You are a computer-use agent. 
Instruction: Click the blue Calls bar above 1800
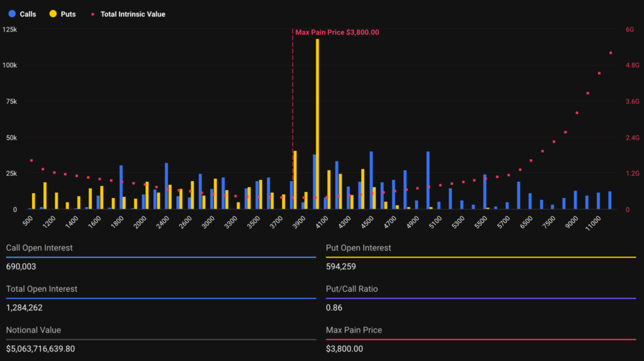click(x=121, y=187)
